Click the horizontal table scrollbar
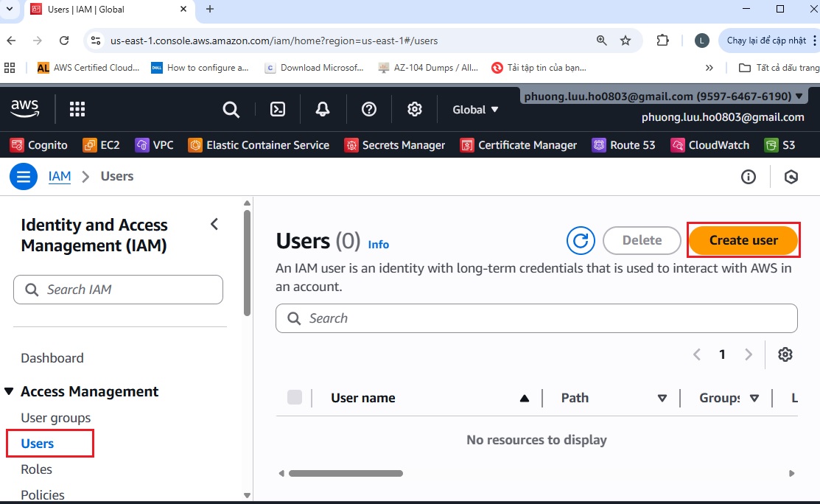Viewport: 820px width, 504px height. coord(346,473)
